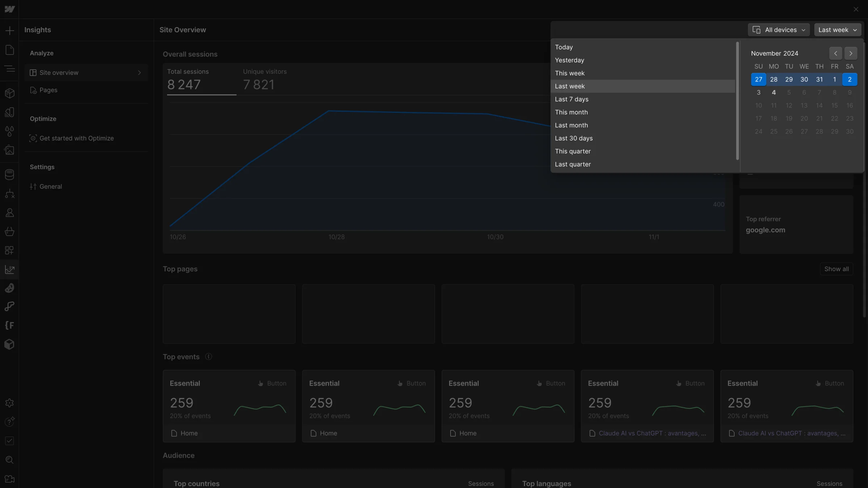This screenshot has width=868, height=488.
Task: Select the Last month preset
Action: pyautogui.click(x=643, y=125)
